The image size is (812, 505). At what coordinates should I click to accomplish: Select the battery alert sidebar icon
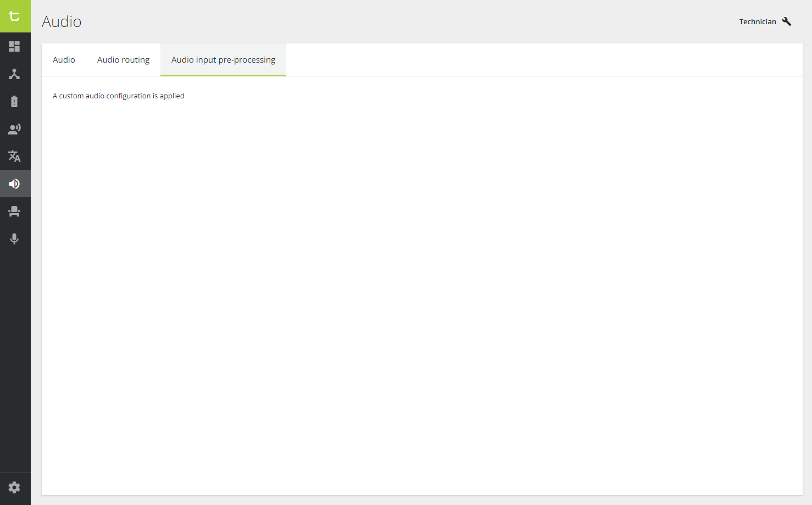(15, 102)
